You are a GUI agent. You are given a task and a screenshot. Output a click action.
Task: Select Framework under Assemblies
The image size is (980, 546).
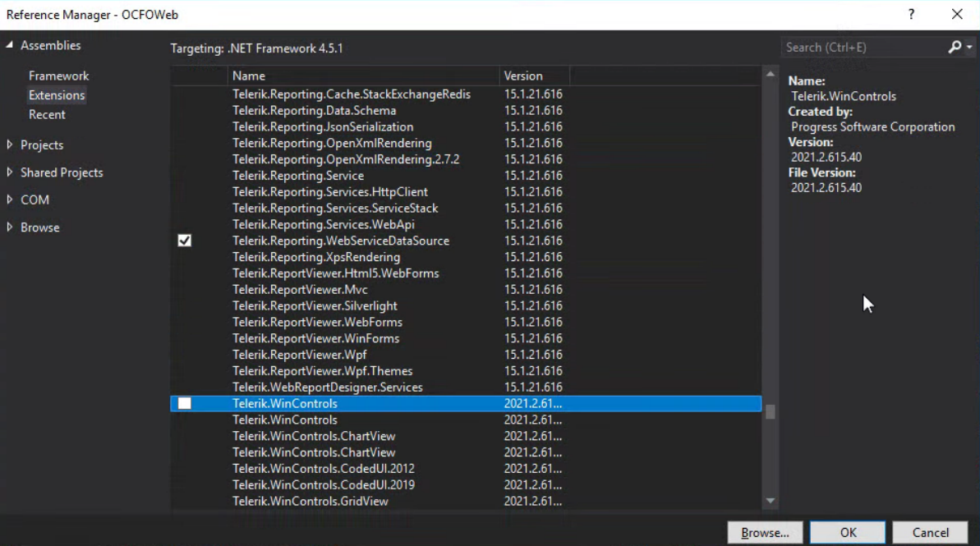point(59,76)
